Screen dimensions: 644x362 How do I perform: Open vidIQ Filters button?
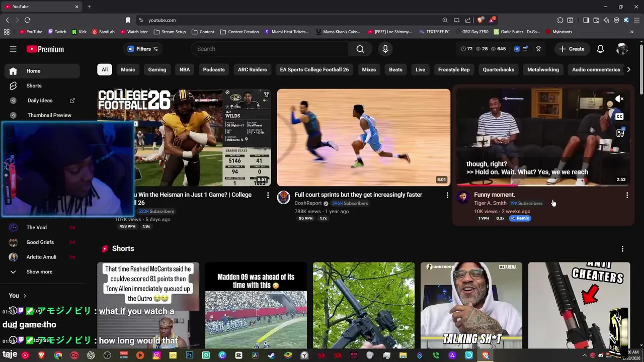click(143, 49)
